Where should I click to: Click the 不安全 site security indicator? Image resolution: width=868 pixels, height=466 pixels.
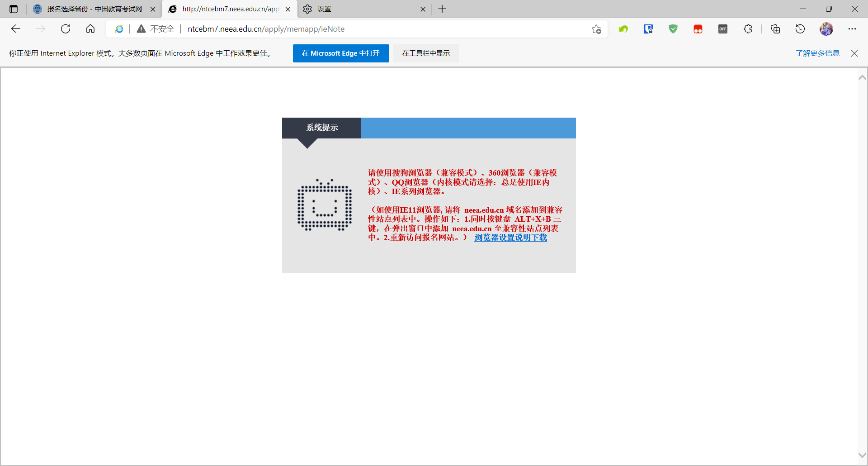(x=156, y=29)
